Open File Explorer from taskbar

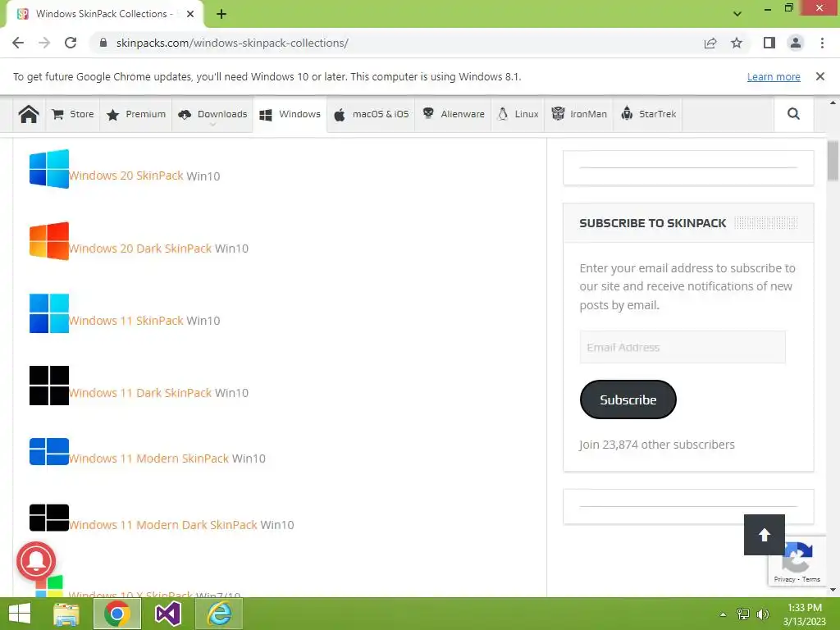[66, 614]
